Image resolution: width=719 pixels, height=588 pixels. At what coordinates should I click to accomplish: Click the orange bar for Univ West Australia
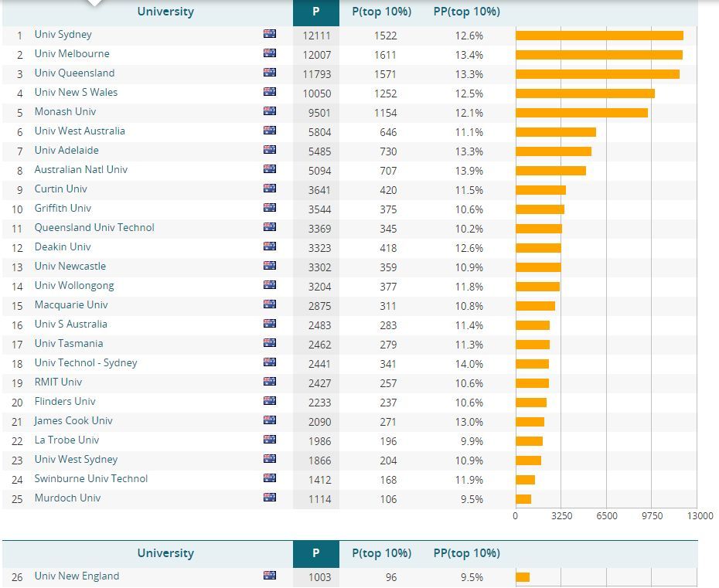click(x=556, y=132)
